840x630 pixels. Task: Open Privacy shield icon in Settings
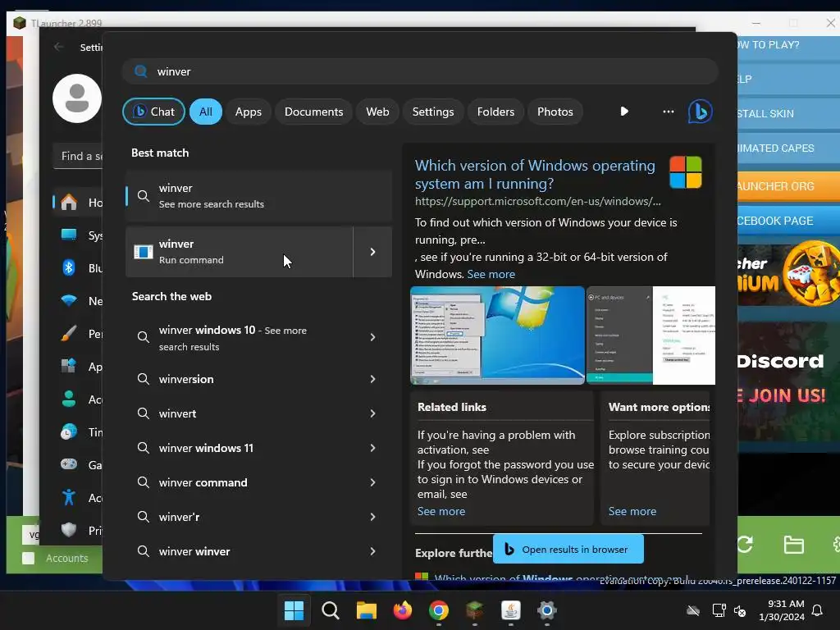[x=69, y=530]
